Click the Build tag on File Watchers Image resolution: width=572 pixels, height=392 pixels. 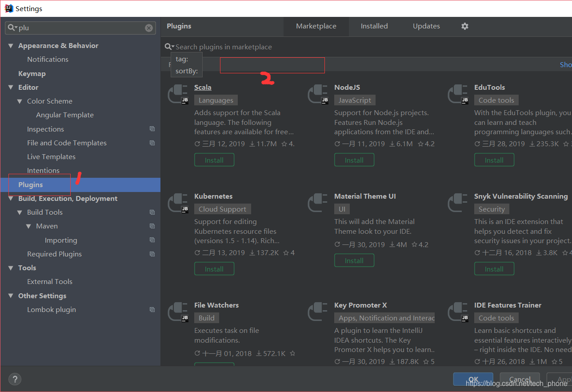click(x=207, y=318)
